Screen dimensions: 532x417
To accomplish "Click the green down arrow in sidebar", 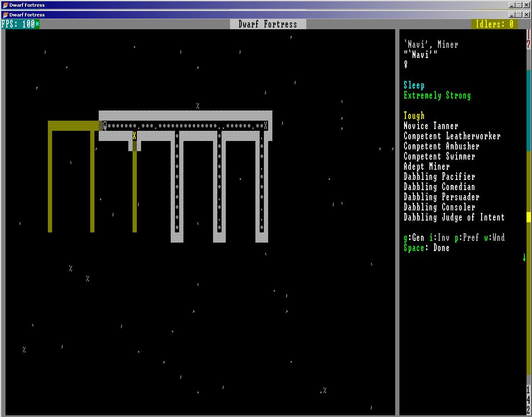I will point(524,257).
